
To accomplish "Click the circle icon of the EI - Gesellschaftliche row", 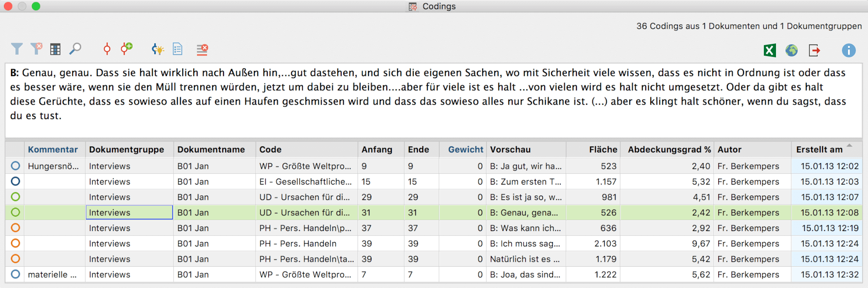I will click(16, 182).
